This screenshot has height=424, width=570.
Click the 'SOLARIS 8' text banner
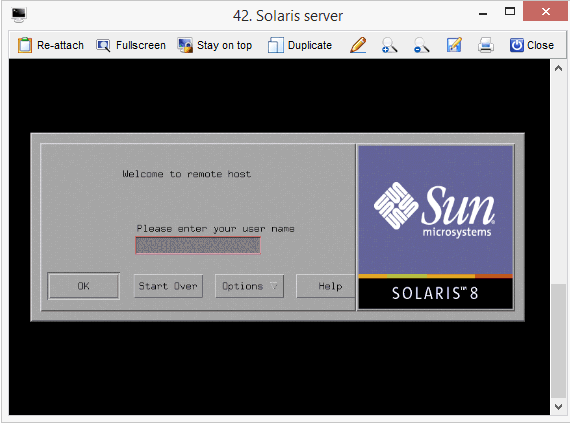(435, 293)
